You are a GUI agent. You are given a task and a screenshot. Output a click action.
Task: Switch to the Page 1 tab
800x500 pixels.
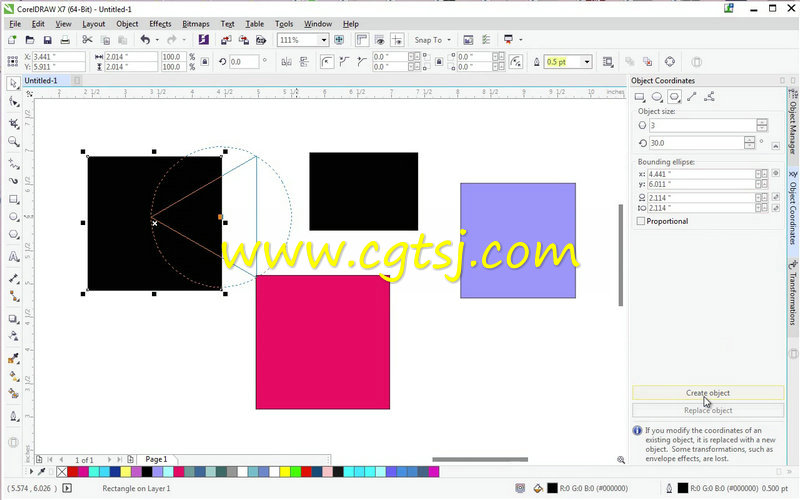click(x=156, y=459)
